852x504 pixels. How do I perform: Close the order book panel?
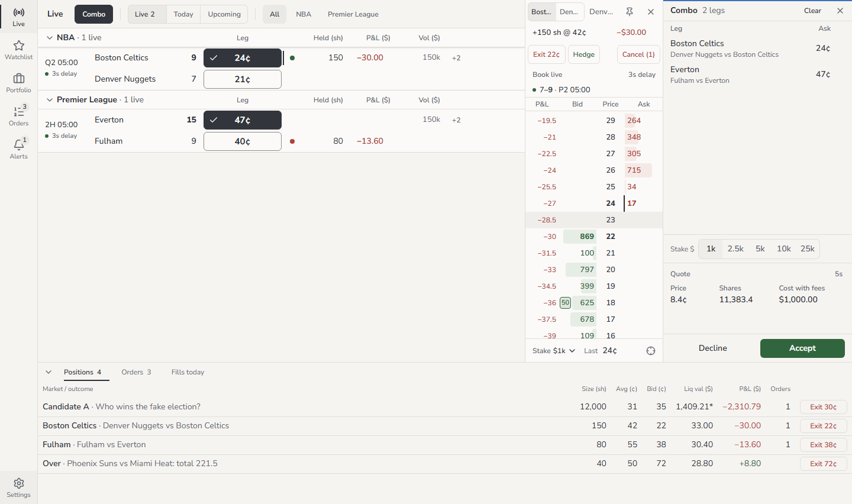click(x=651, y=12)
